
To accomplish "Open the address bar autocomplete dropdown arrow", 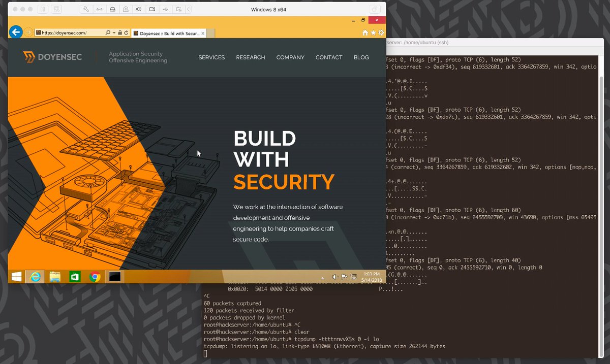I will coord(114,32).
